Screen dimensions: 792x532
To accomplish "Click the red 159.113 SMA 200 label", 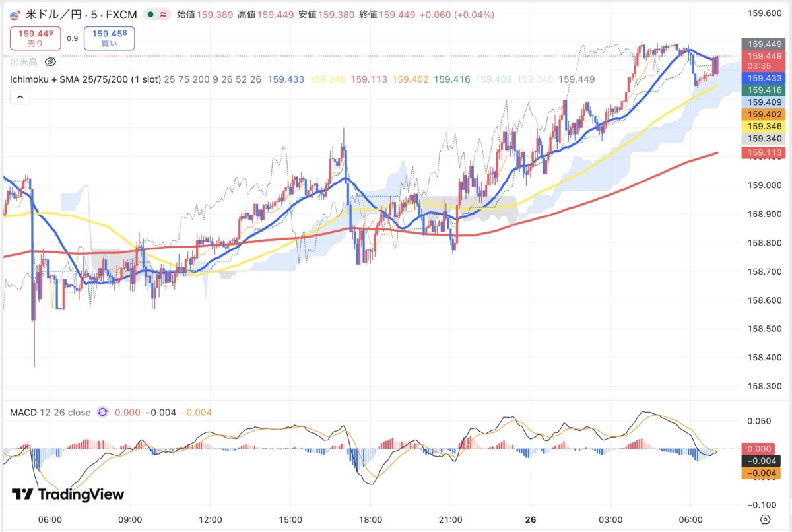I will (764, 152).
